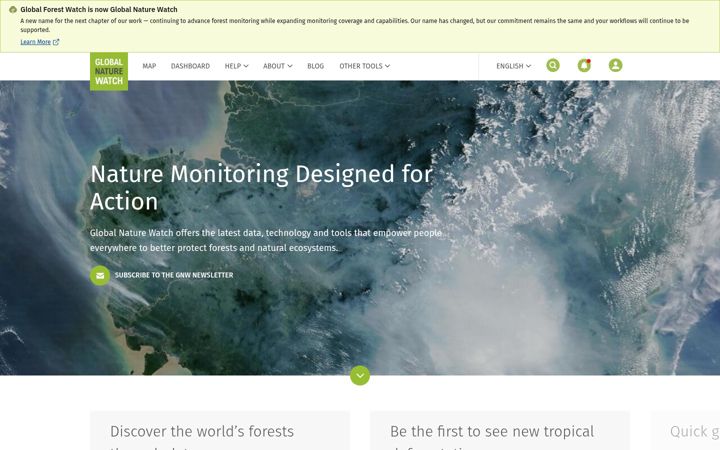The width and height of the screenshot is (720, 450).
Task: Click the external link icon beside Learn More
Action: click(56, 42)
